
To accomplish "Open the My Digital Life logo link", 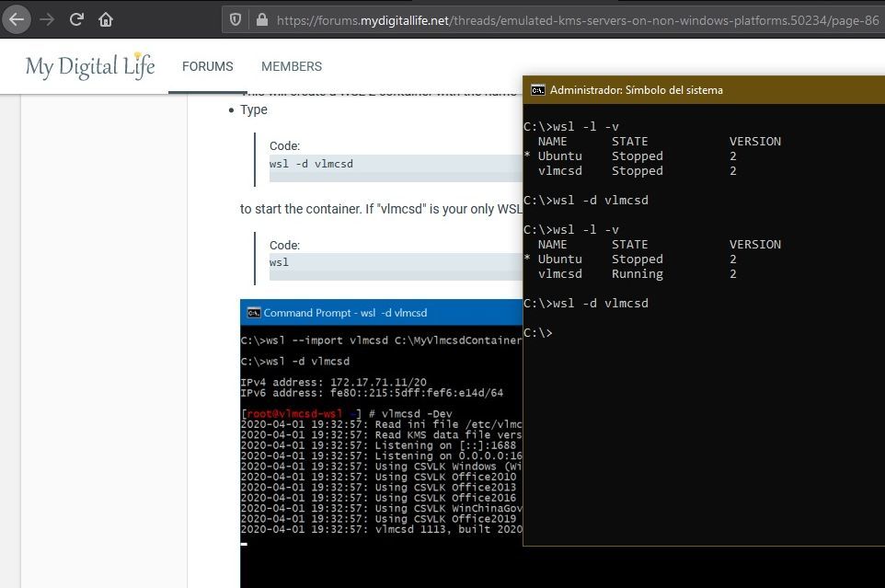I will (90, 66).
